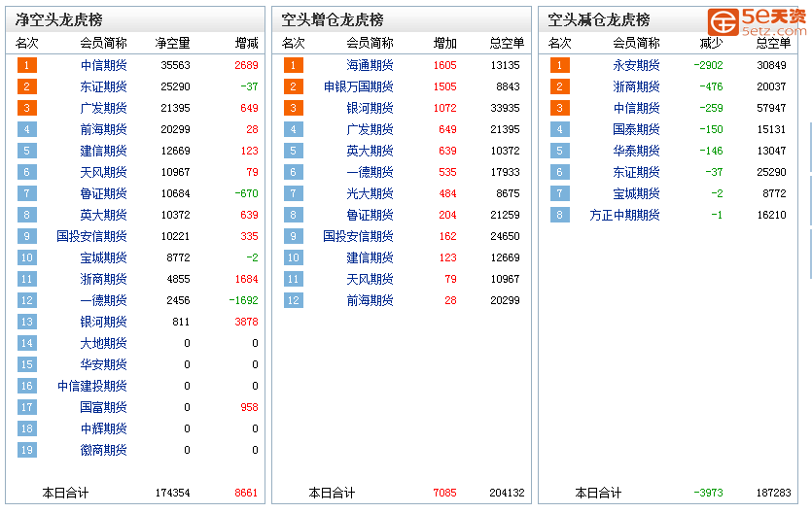Click orange rank badge 1 beside 海通期货

[293, 65]
